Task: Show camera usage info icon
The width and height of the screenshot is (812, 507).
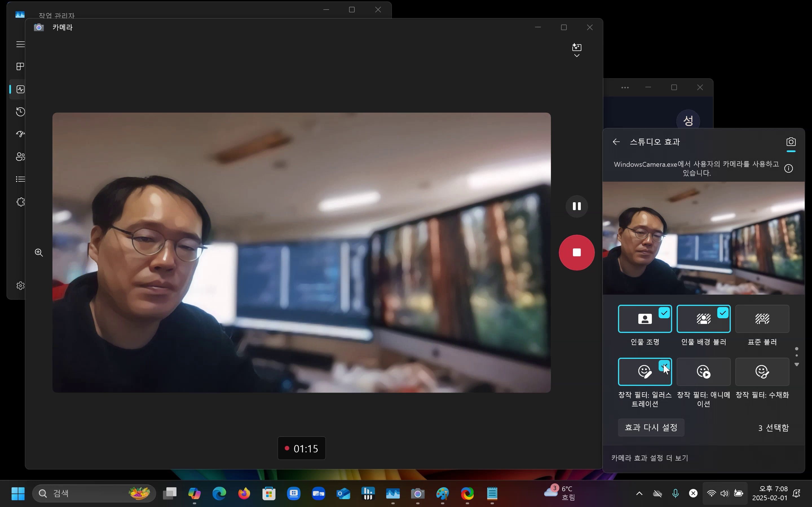Action: coord(789,168)
